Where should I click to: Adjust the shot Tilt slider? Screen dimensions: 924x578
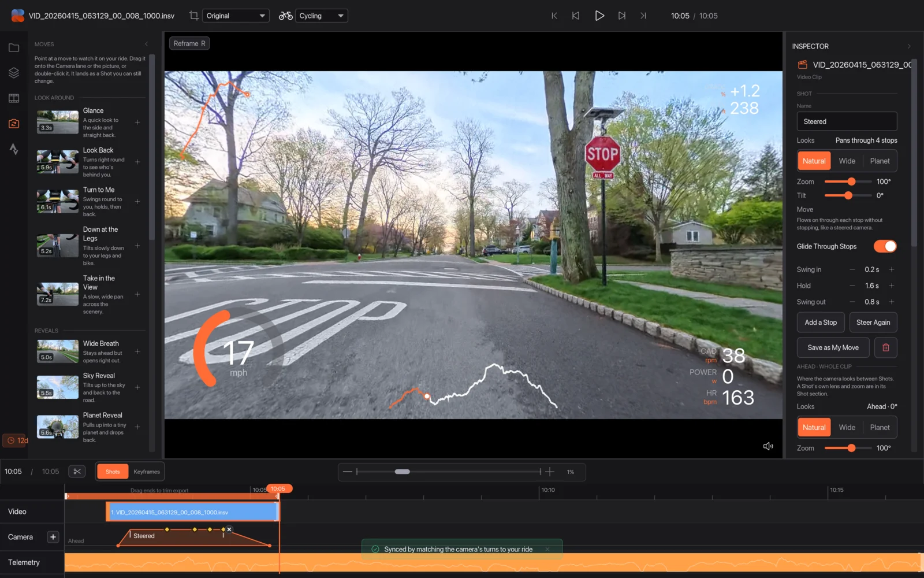coord(848,195)
